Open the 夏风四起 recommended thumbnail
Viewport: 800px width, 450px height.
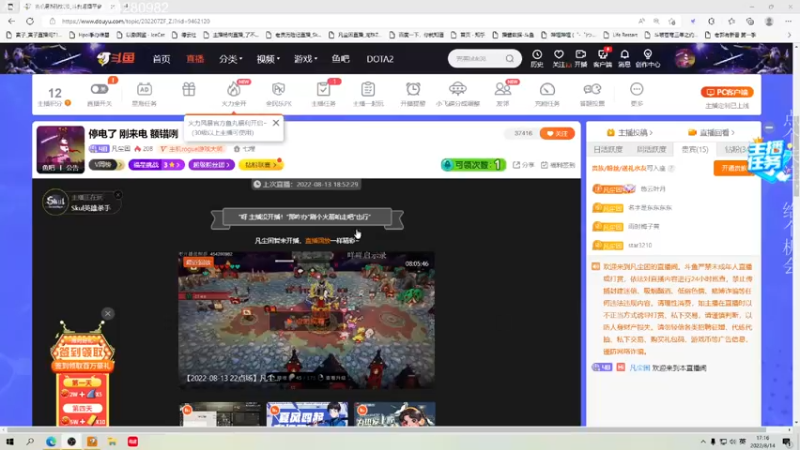[307, 414]
